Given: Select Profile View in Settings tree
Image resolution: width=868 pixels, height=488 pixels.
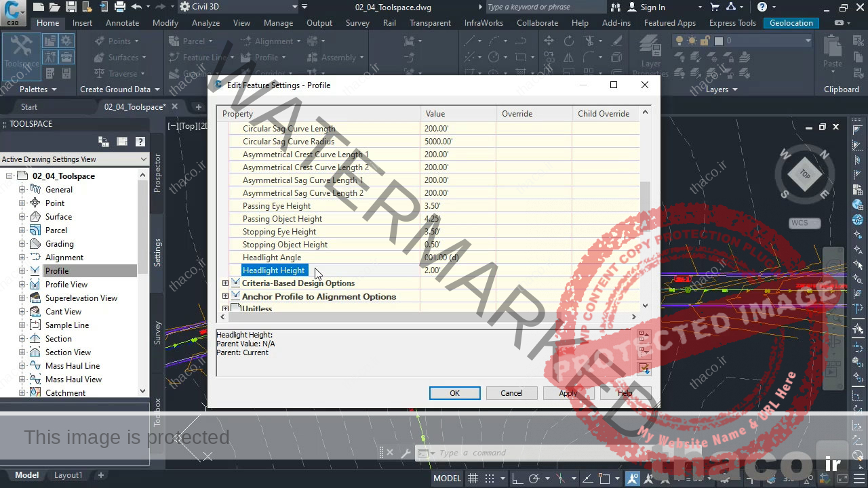Looking at the screenshot, I should pos(66,285).
